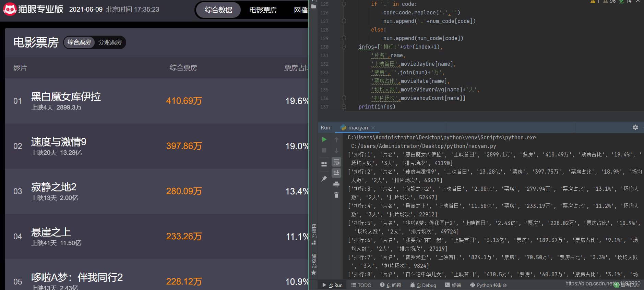This screenshot has width=644, height=290.
Task: Click the 排行:7 普罗米亚 console output line
Action: (493, 262)
